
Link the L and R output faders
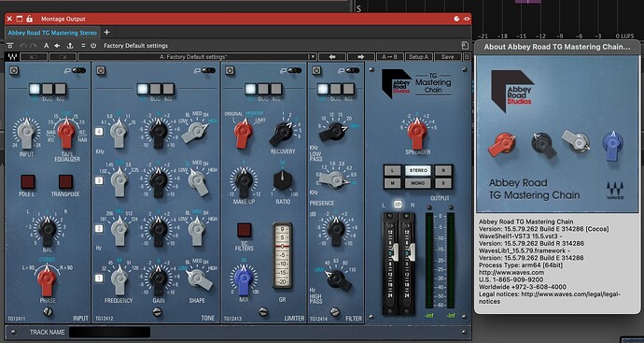tap(398, 205)
